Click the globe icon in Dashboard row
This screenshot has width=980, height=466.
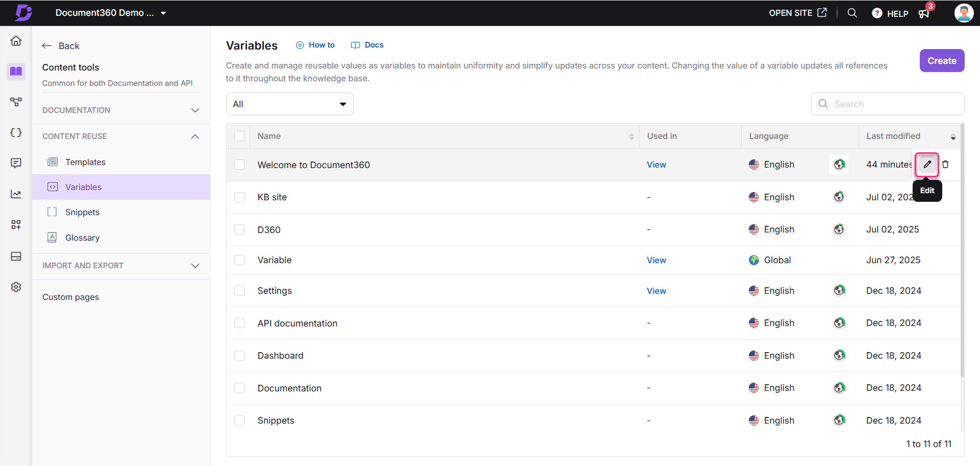839,355
